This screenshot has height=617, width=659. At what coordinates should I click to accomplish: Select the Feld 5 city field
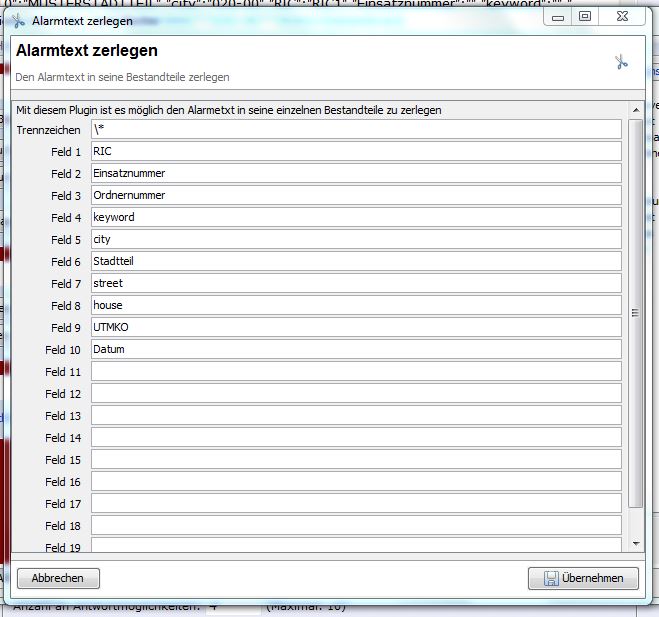pyautogui.click(x=356, y=240)
